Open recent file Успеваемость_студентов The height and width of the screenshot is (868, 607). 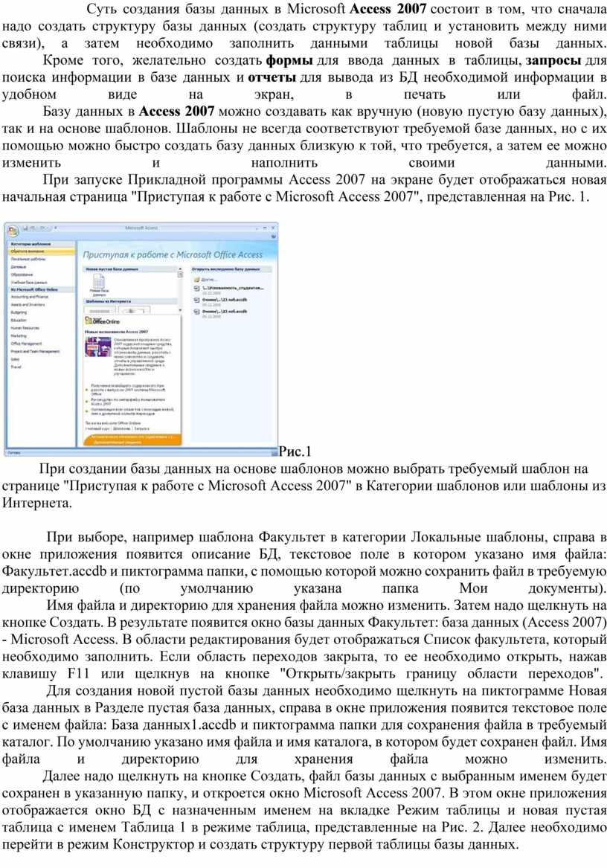point(233,288)
